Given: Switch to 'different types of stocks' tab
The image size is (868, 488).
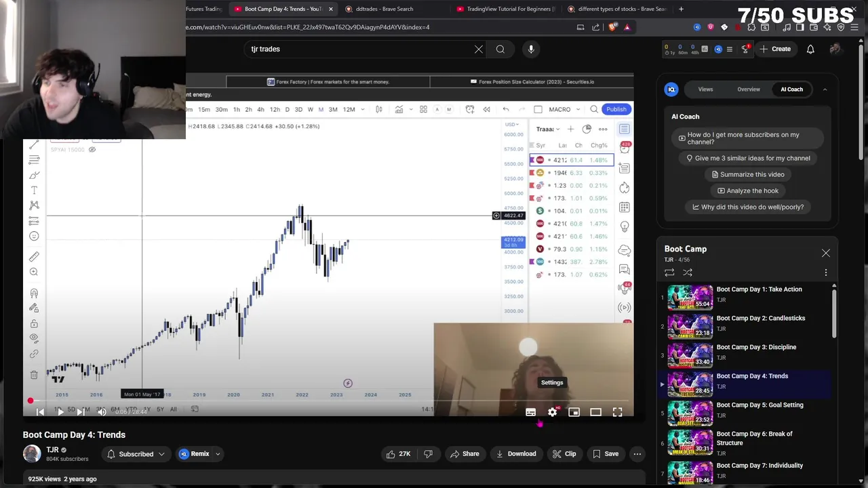Looking at the screenshot, I should [x=617, y=9].
